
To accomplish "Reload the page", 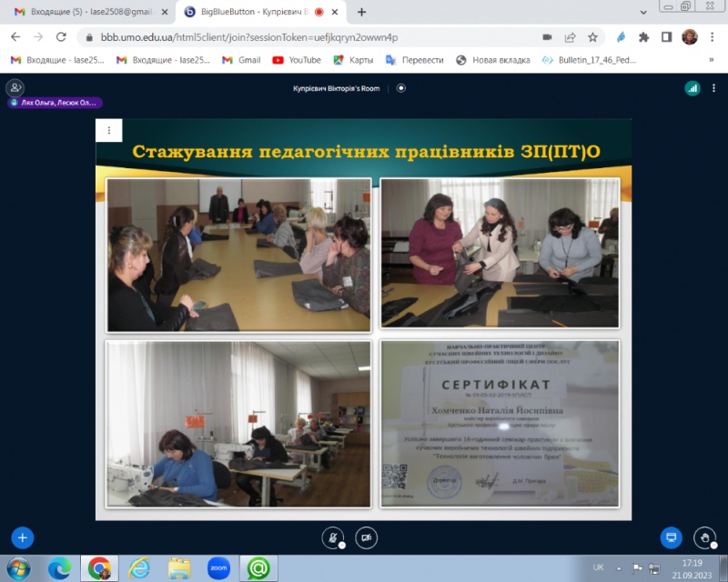I will tap(61, 37).
